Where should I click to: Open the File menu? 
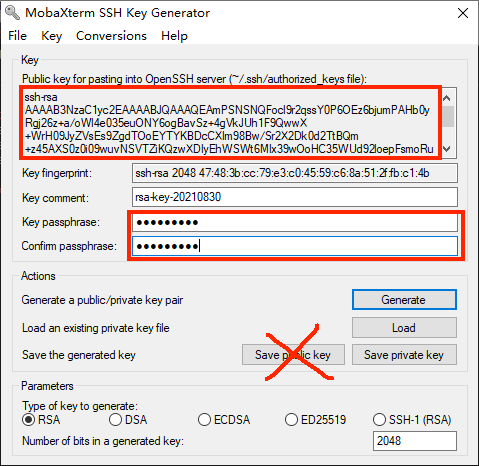[17, 36]
